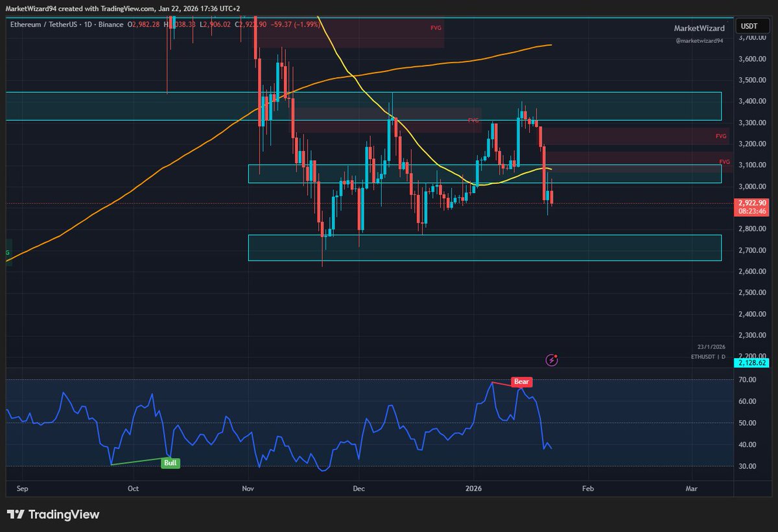Click the 3,600.00 price scale label
The width and height of the screenshot is (778, 532).
pos(752,59)
